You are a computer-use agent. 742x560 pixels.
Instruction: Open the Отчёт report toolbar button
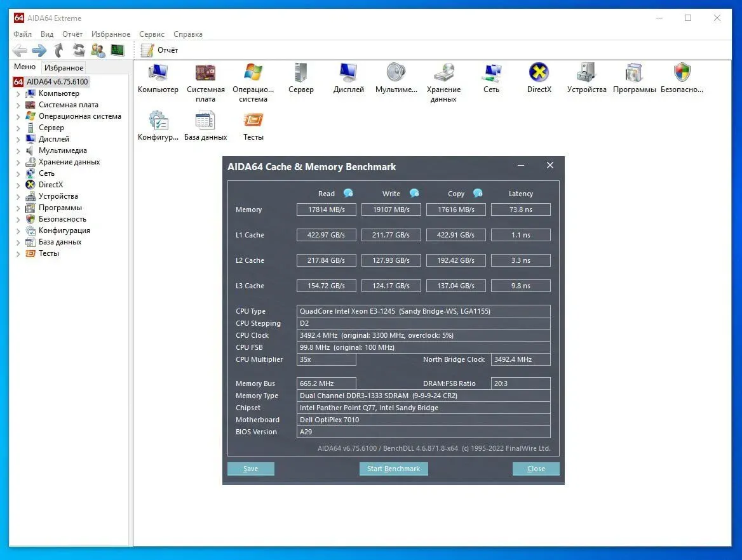tap(160, 50)
